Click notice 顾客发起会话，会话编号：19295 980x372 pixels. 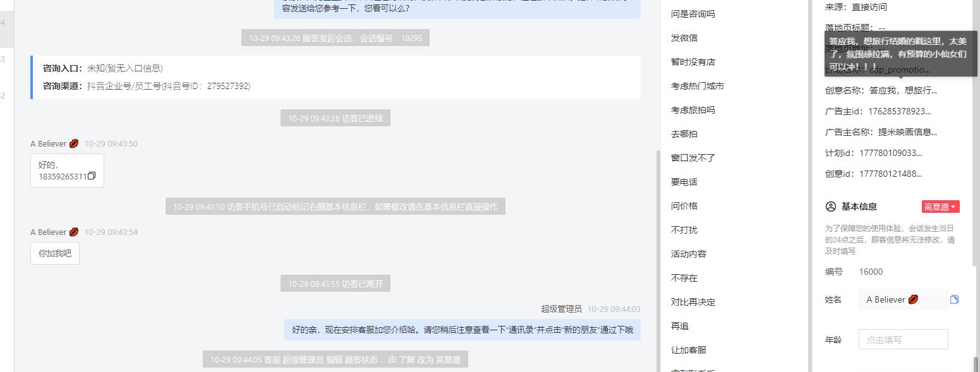point(336,38)
